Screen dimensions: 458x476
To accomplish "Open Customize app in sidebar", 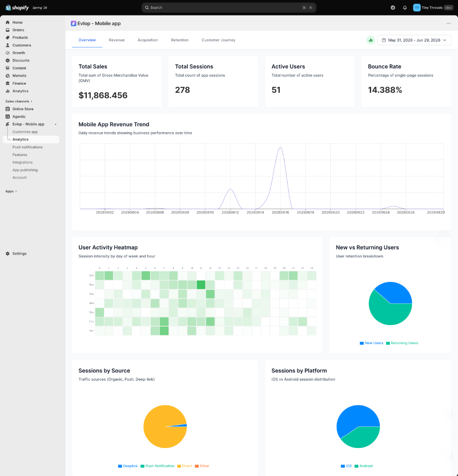I will point(25,132).
